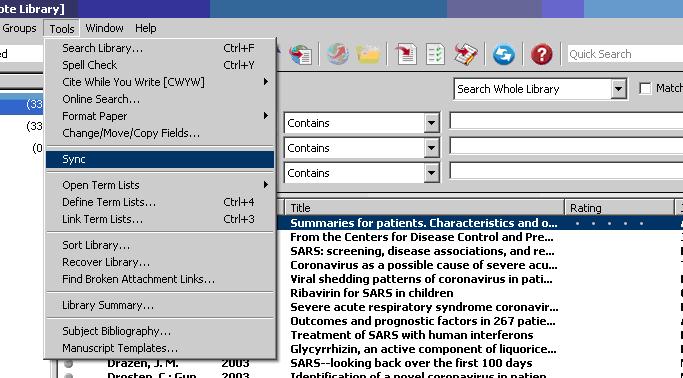
Task: Open the Search Whole Library dropdown
Action: pos(618,89)
